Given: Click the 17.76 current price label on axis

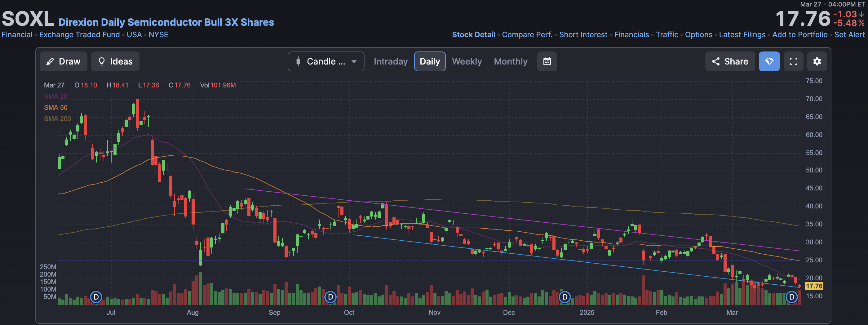Looking at the screenshot, I should 814,286.
